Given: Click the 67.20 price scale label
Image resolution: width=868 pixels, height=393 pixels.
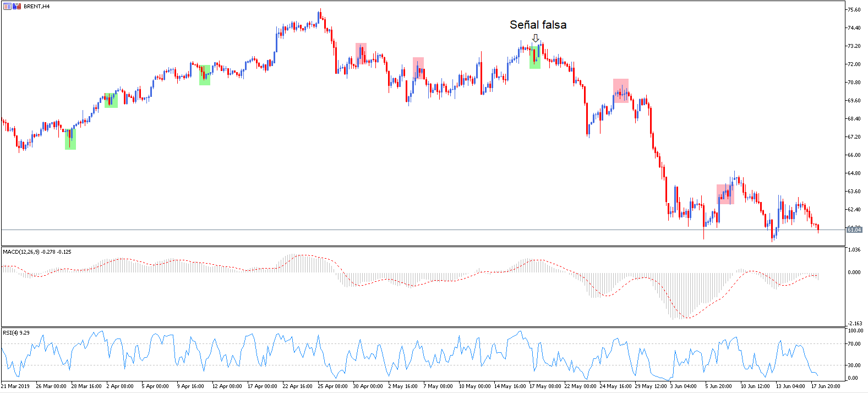Looking at the screenshot, I should (x=854, y=137).
